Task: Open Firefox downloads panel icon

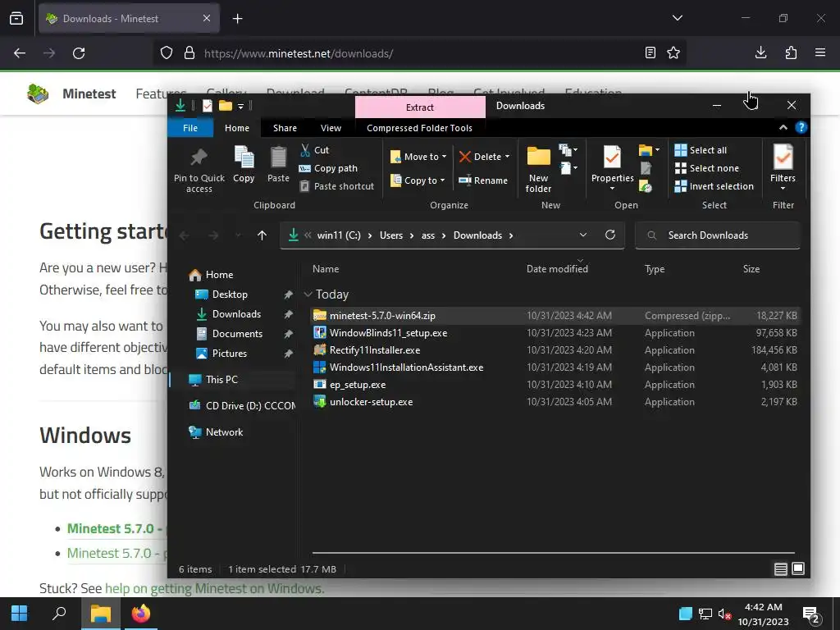Action: pos(760,53)
